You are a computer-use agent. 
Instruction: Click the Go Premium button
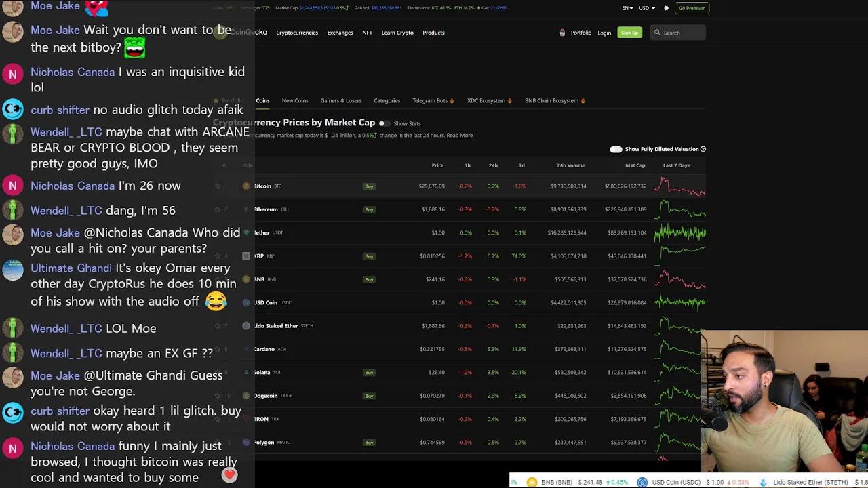[x=692, y=8]
